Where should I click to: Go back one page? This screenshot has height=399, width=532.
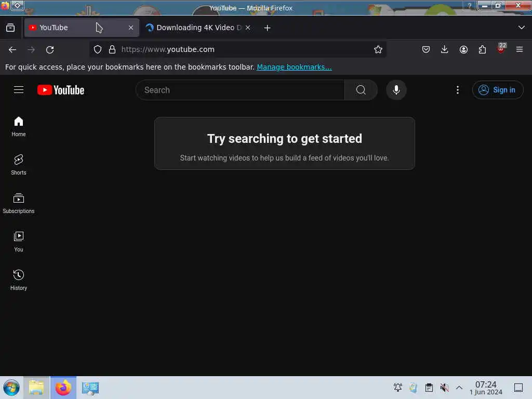tap(12, 49)
